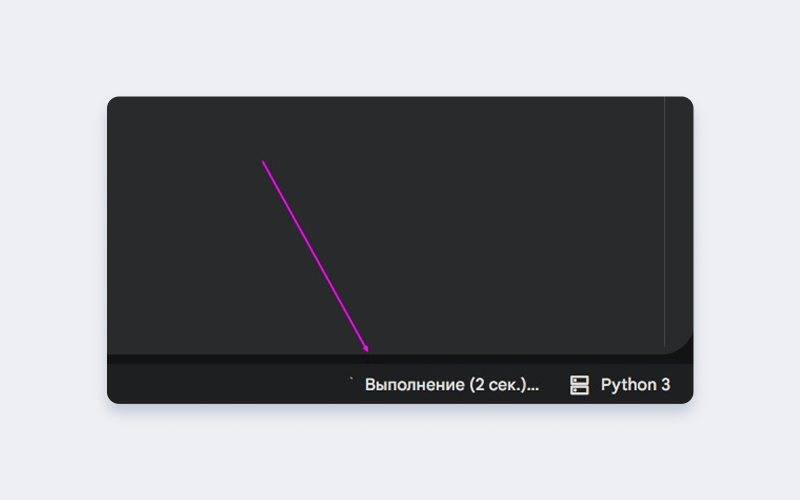
Task: Click the narrow strip right of the scrollbar line
Action: pyautogui.click(x=678, y=220)
